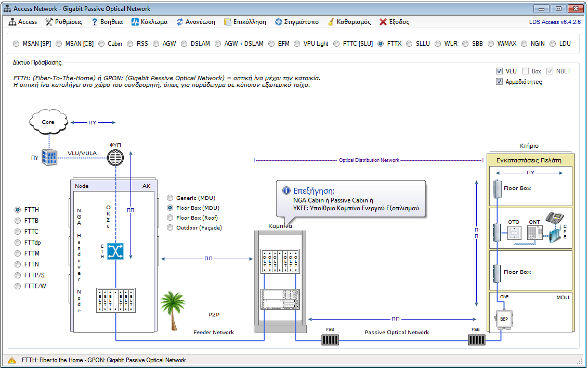Toggle the Αρμοδιότητες checkbox
The image size is (588, 369).
click(500, 81)
